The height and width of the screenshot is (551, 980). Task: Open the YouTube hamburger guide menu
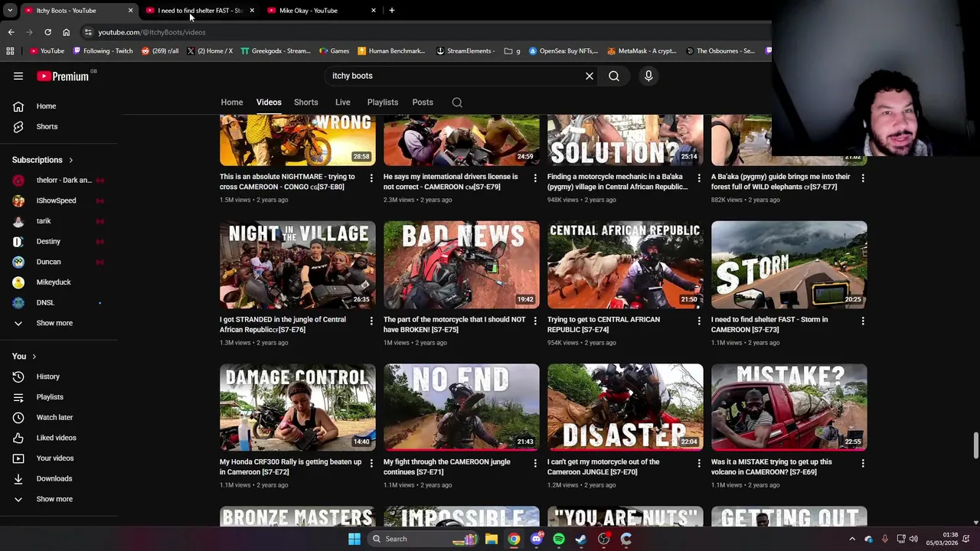[x=18, y=76]
